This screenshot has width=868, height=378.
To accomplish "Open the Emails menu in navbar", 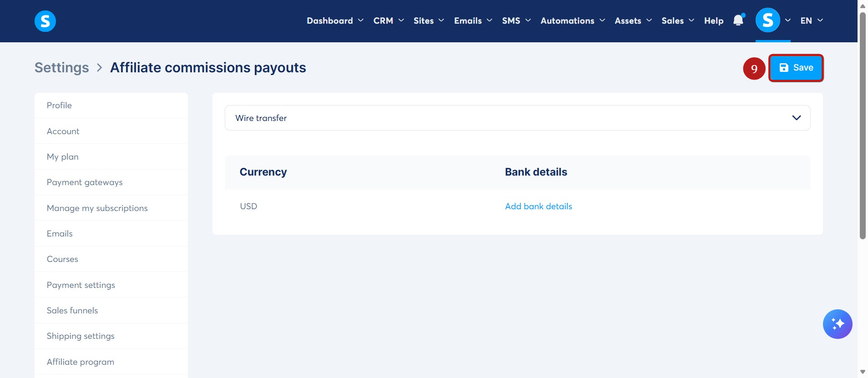I will pos(473,20).
